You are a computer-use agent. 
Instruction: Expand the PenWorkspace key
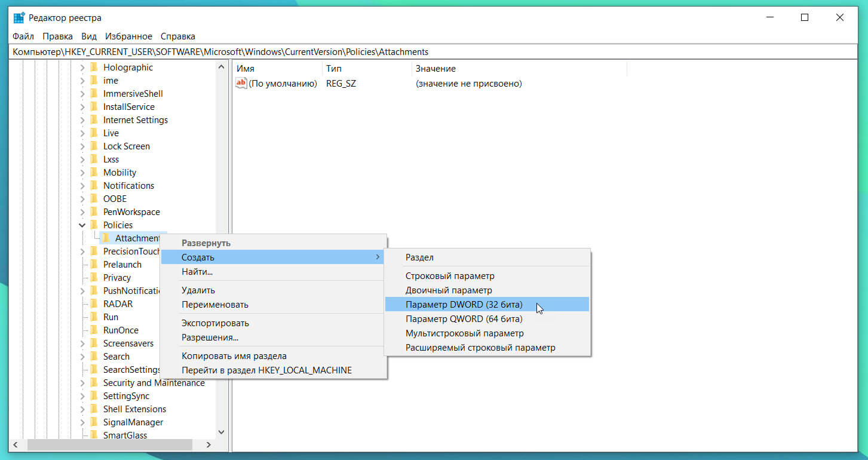click(x=82, y=212)
